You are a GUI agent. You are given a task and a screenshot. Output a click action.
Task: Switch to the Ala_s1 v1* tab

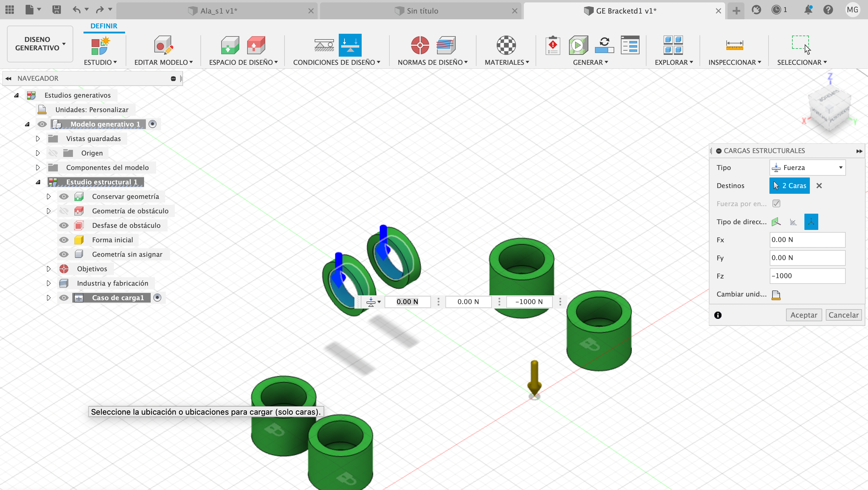click(218, 11)
